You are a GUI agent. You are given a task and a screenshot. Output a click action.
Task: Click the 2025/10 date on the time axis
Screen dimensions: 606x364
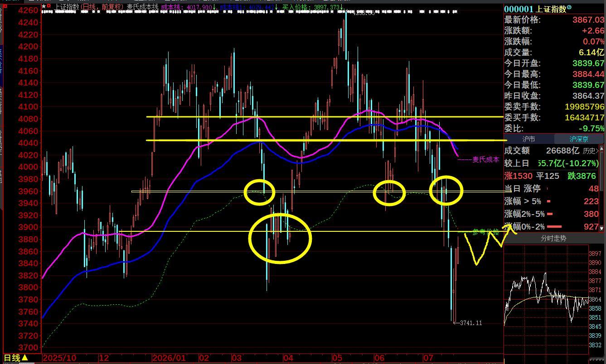click(60, 358)
